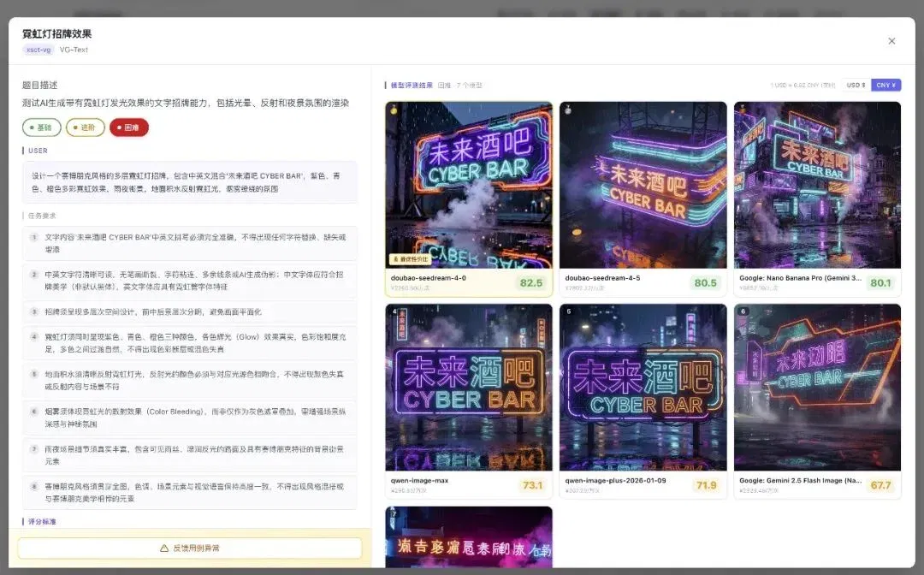Switch prices to USD $
924x575 pixels.
(x=856, y=85)
